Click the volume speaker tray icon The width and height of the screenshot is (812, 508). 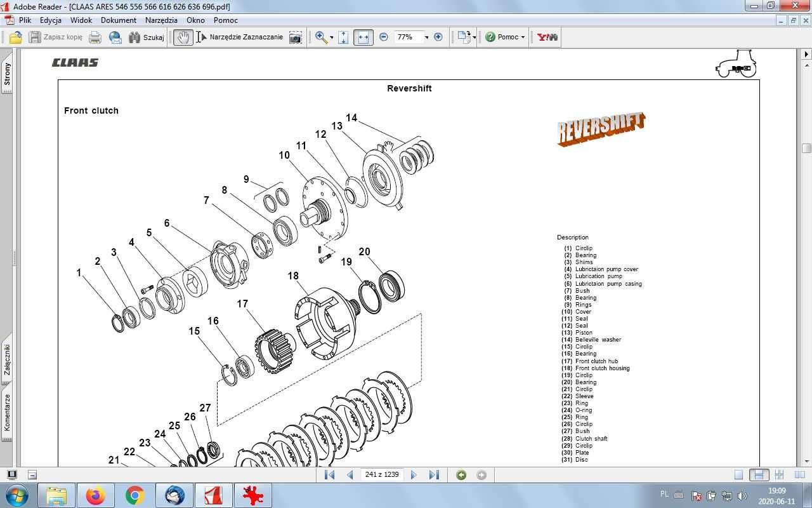pos(742,496)
